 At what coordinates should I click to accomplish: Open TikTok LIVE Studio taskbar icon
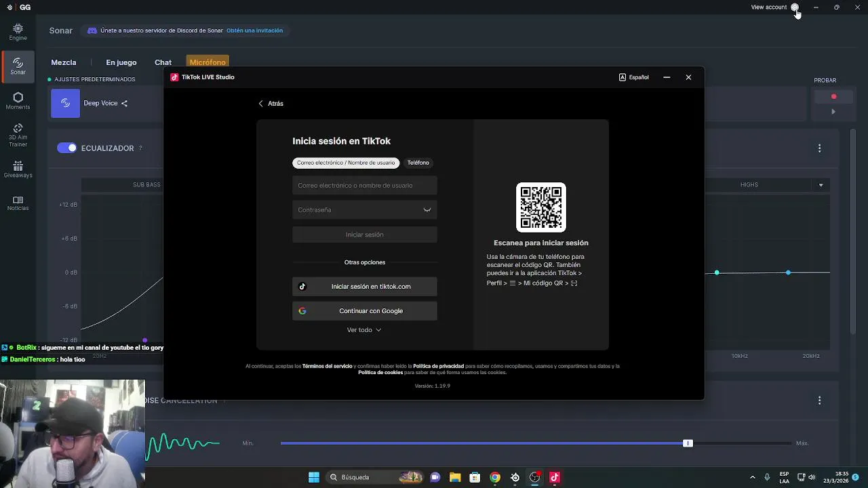point(555,477)
